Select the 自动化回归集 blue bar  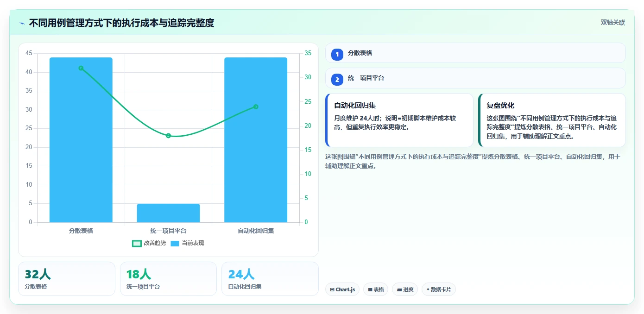coord(256,140)
